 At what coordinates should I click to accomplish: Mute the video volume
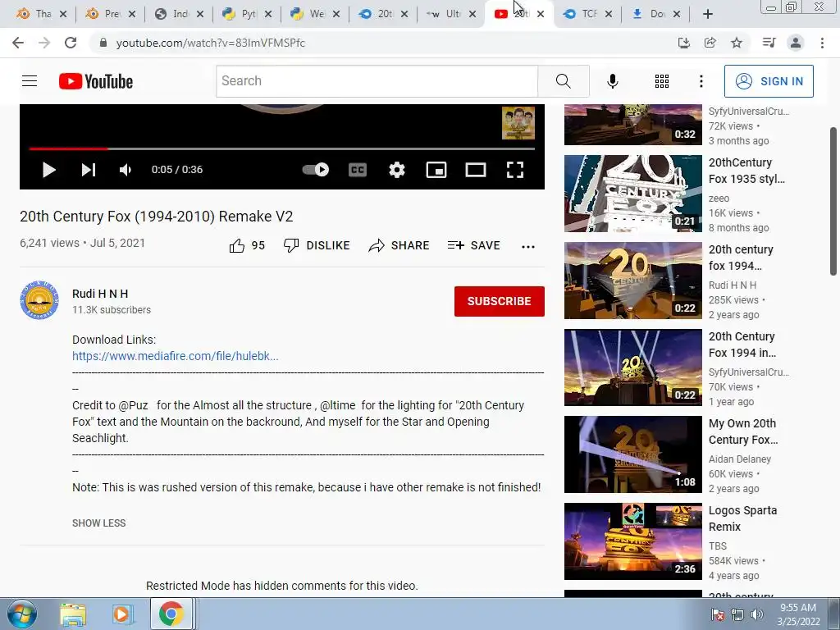(x=126, y=170)
